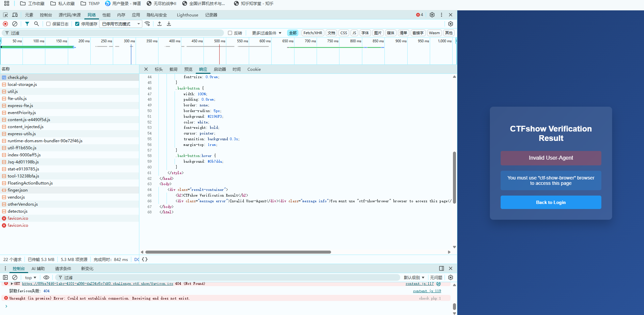
Task: Filter requests by 图片 type
Action: coord(378,33)
